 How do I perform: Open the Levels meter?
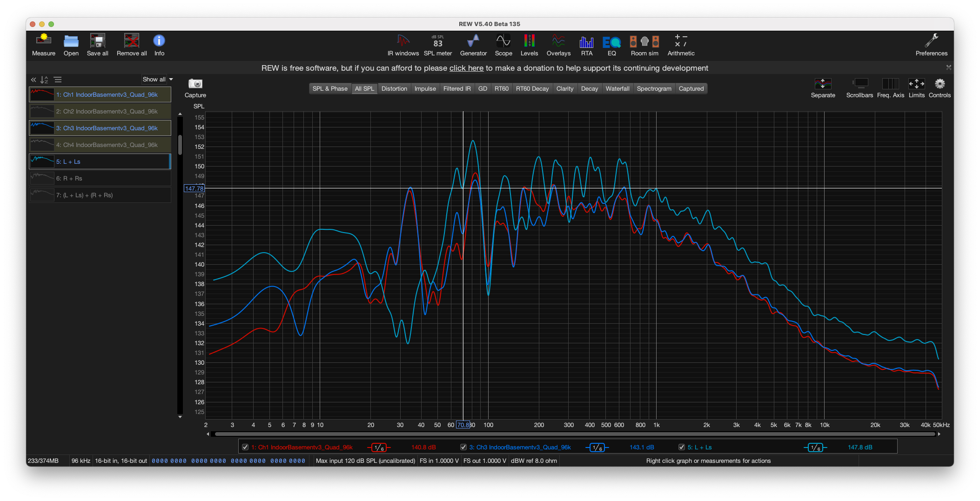tap(529, 45)
